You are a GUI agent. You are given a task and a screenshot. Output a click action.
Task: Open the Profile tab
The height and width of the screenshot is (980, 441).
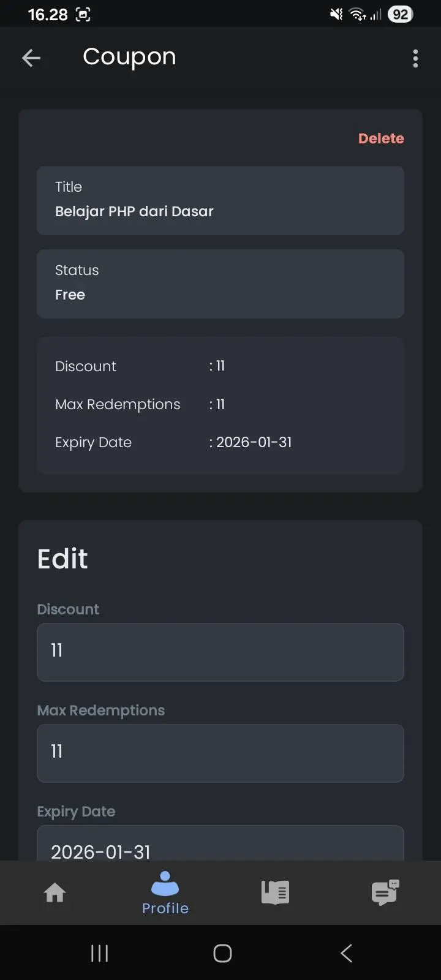[x=165, y=893]
